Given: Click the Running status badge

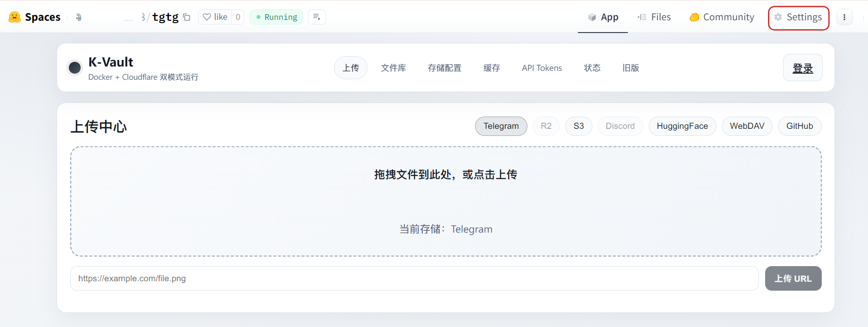Looking at the screenshot, I should 276,17.
